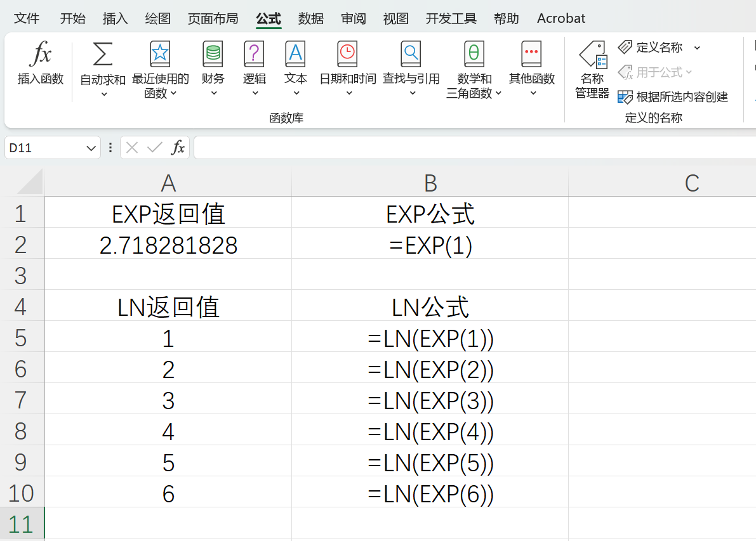Click the formula bar input field

(x=475, y=147)
